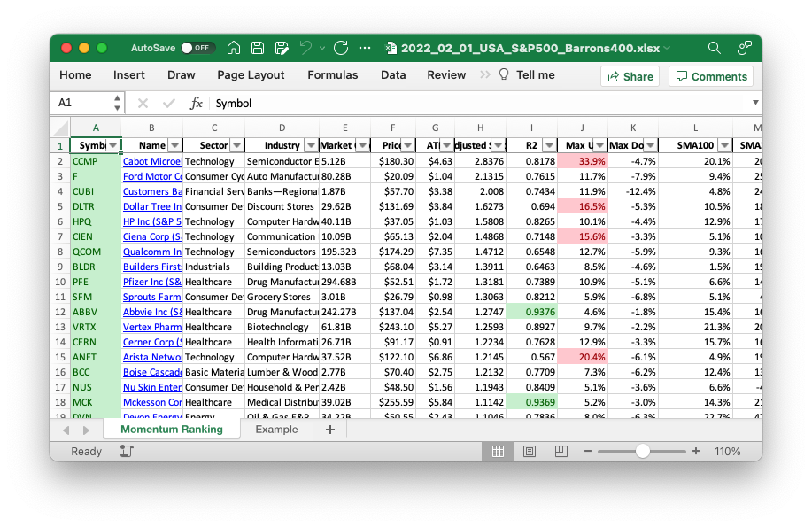
Task: Open the Price column filter dropdown
Action: click(x=408, y=145)
